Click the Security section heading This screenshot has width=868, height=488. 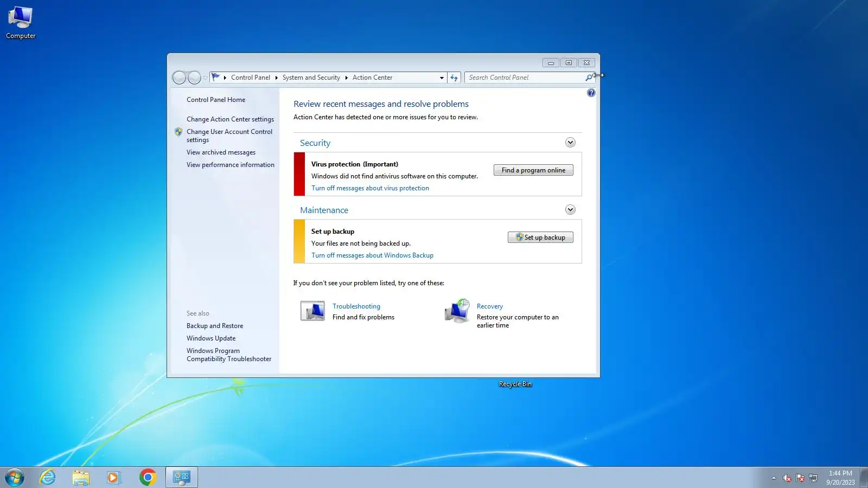[315, 143]
